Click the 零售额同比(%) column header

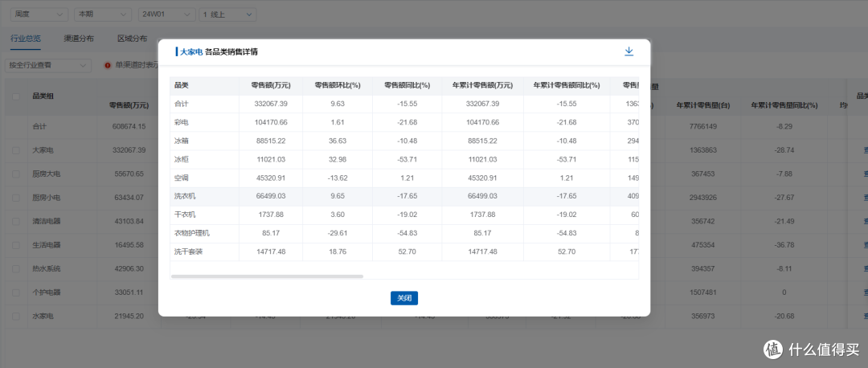(x=407, y=85)
